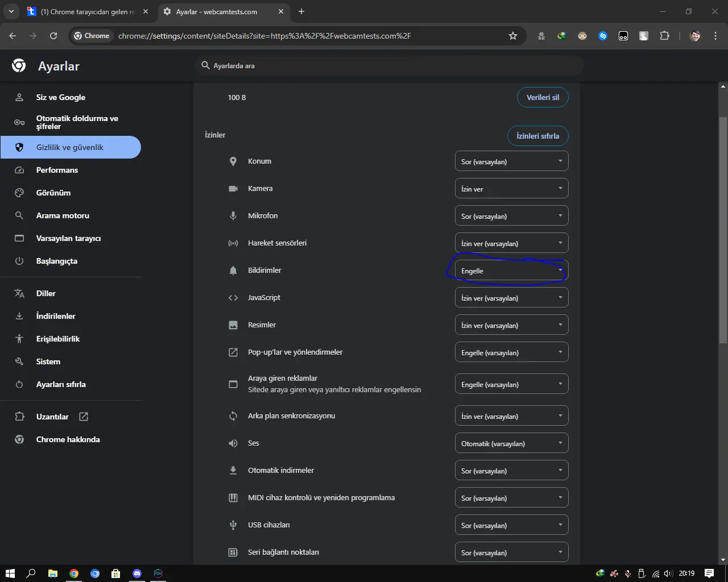
Task: Open Ayarları sıfırla section
Action: coord(71,384)
